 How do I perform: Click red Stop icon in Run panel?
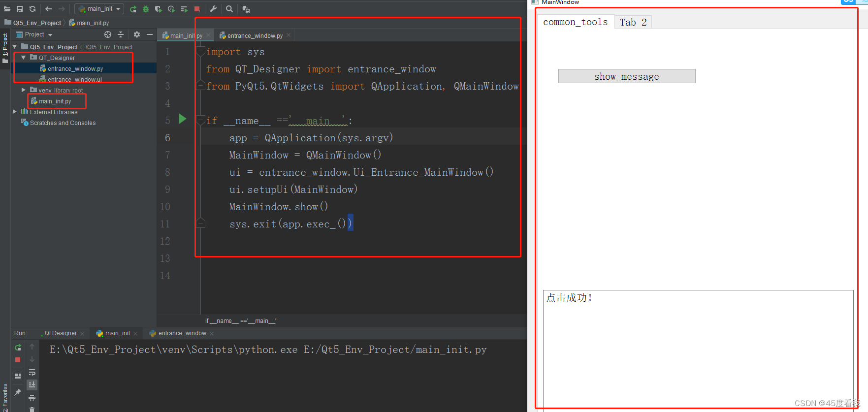click(18, 360)
